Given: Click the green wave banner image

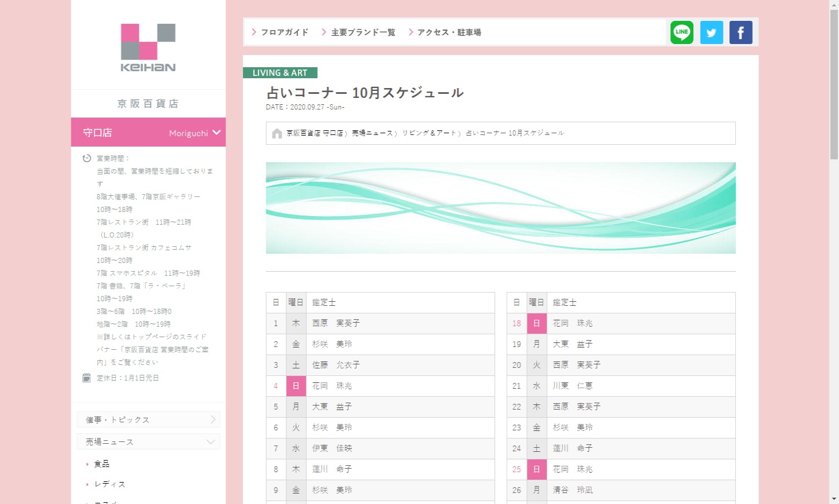Looking at the screenshot, I should click(x=500, y=208).
